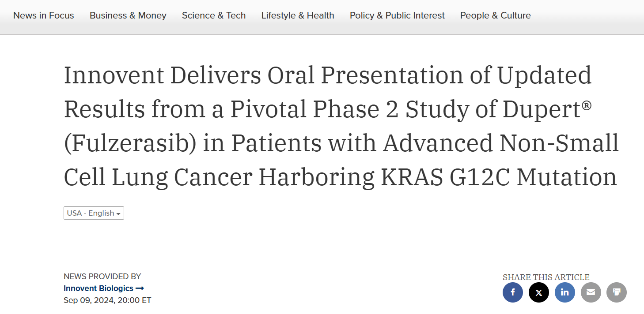The width and height of the screenshot is (644, 314).
Task: Share the article on X
Action: coord(539,292)
